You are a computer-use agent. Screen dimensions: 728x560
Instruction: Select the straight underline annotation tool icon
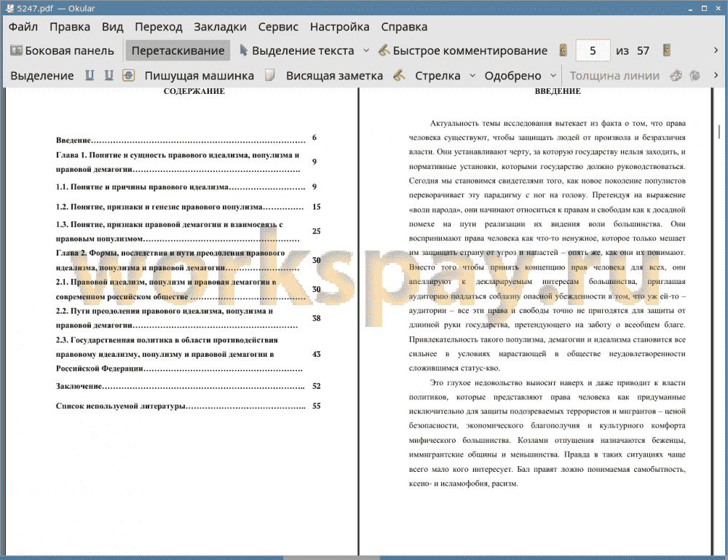coord(90,75)
